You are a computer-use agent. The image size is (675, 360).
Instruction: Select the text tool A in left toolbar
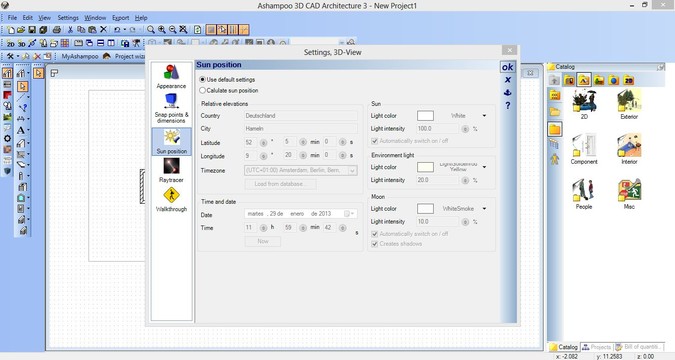pos(20,130)
